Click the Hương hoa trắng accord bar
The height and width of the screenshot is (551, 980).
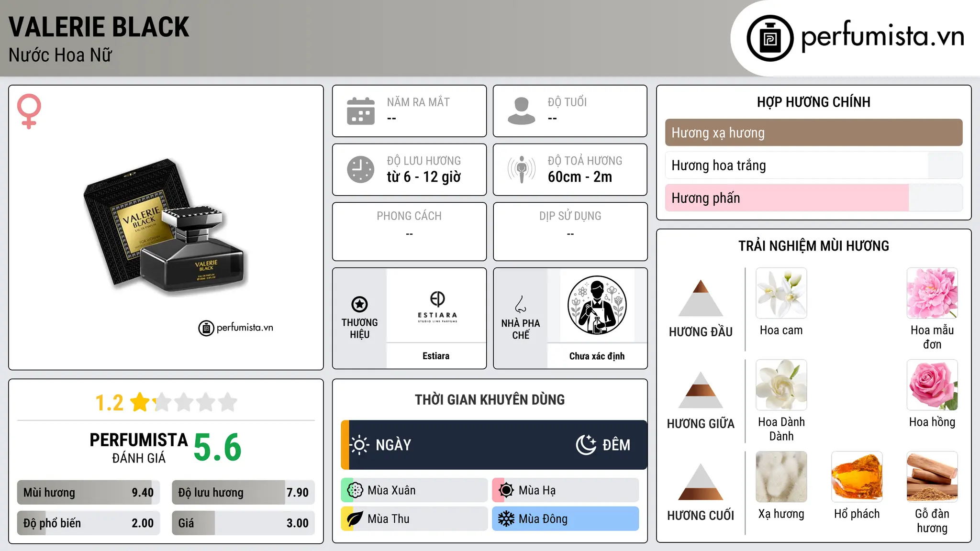point(813,165)
